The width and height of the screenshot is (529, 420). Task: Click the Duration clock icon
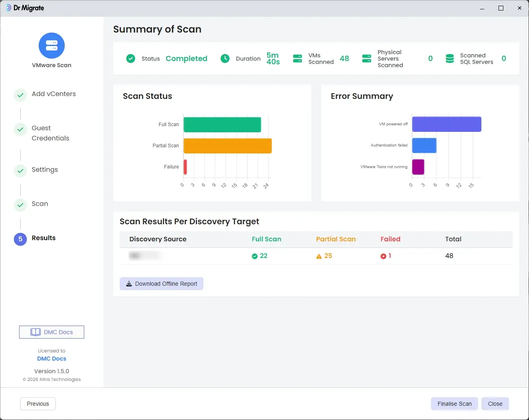coord(225,59)
